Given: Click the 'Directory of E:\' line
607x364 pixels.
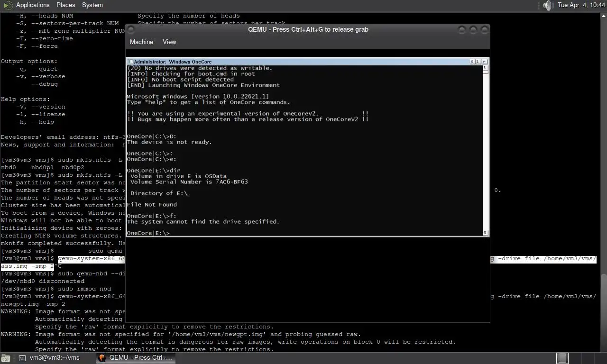Looking at the screenshot, I should point(159,193).
